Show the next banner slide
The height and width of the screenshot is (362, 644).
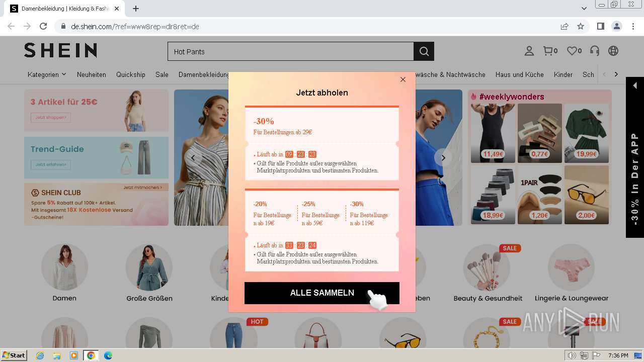pos(443,158)
